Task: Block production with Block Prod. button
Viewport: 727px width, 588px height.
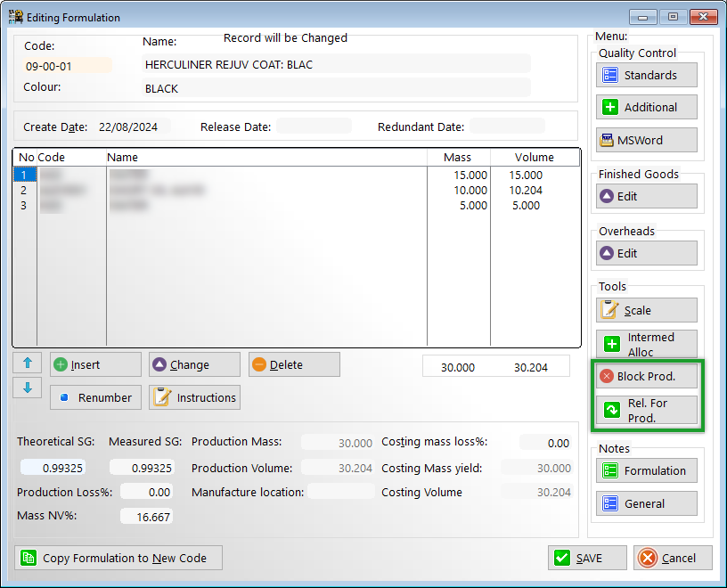Action: point(646,377)
